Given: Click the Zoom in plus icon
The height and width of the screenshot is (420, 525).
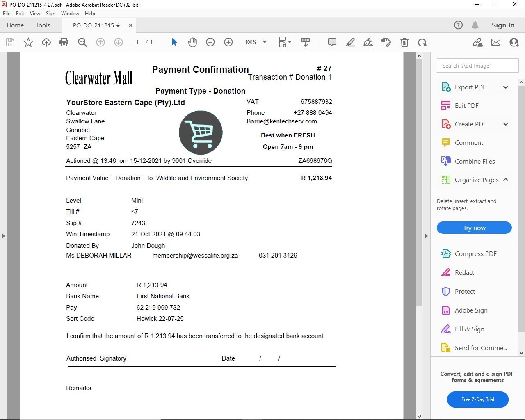Looking at the screenshot, I should click(x=228, y=42).
